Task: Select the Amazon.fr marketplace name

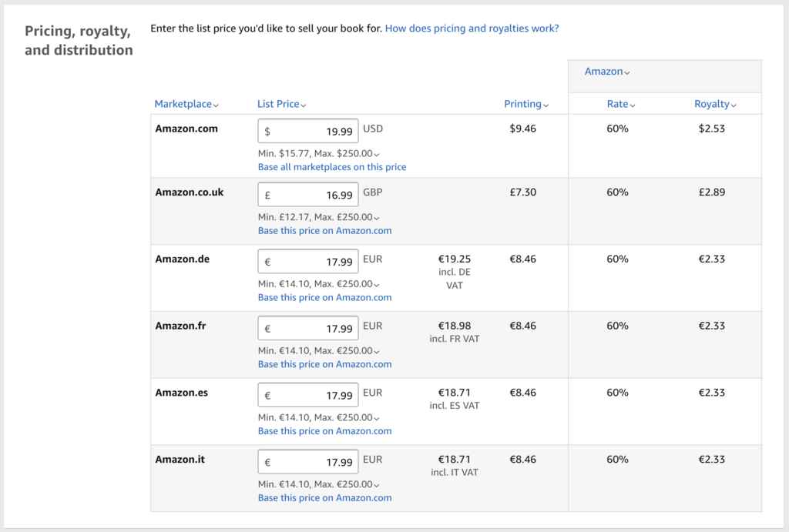Action: coord(180,326)
